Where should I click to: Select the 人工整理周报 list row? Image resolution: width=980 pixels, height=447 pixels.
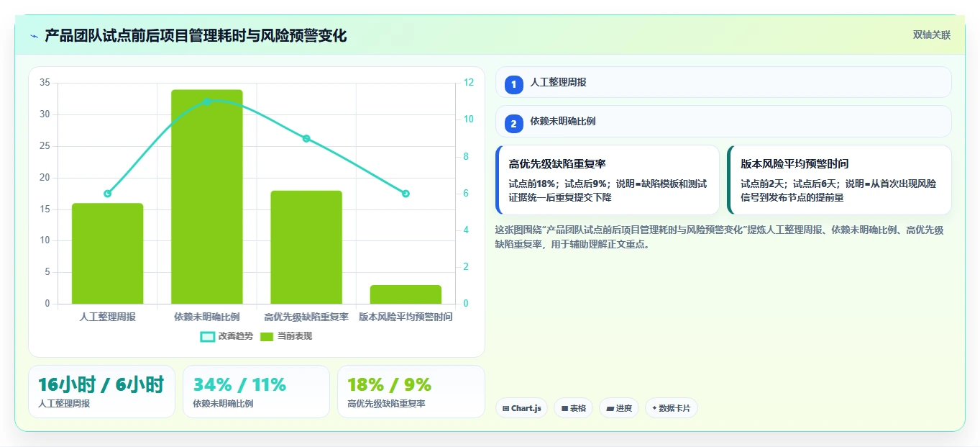pos(723,82)
